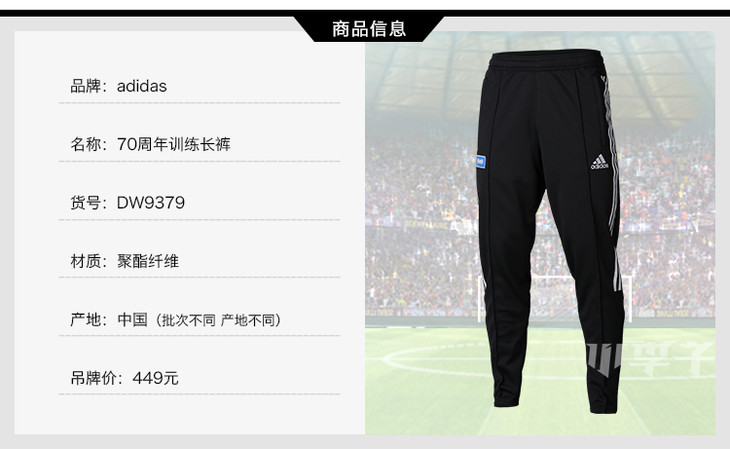Select the brand value adidas
This screenshot has height=449, width=730.
142,86
